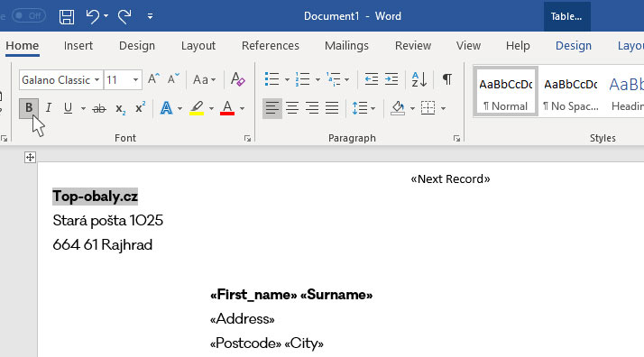The image size is (644, 357).
Task: Open the Font dialog launcher
Action: pyautogui.click(x=247, y=139)
